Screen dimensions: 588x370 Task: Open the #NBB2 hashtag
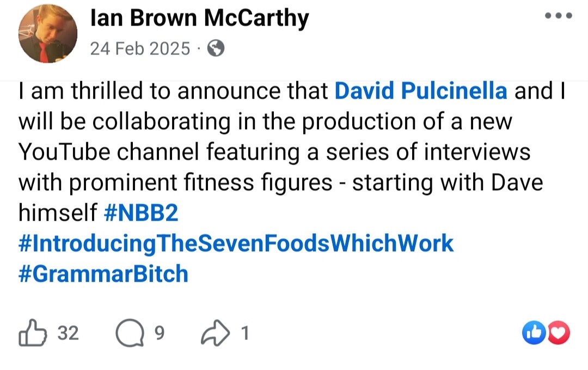(x=140, y=213)
